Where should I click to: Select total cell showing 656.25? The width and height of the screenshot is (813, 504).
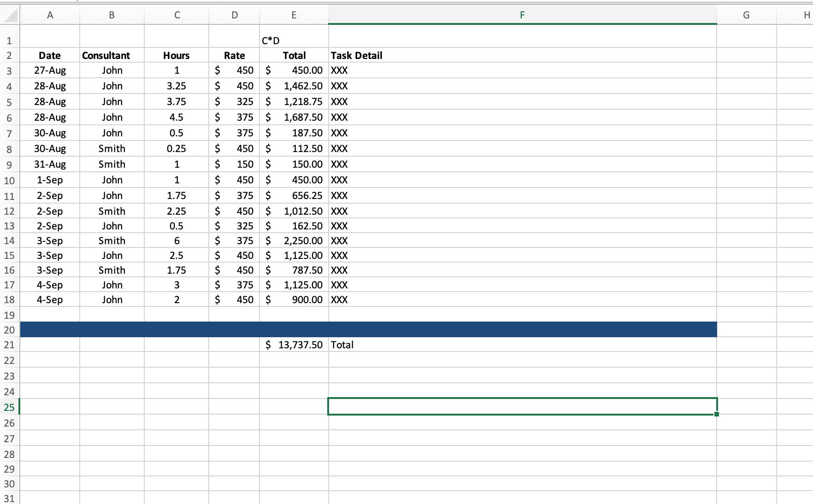click(x=294, y=196)
